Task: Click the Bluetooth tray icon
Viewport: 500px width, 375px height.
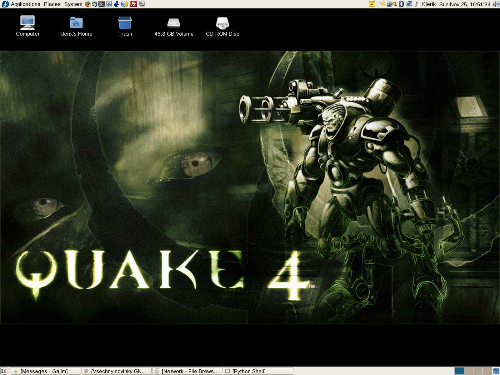Action: (x=401, y=4)
